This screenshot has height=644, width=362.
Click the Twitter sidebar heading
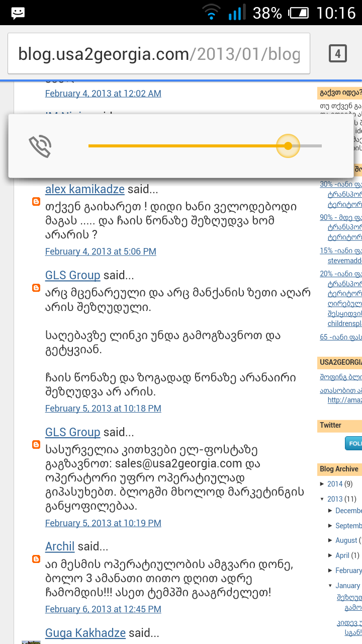point(331,425)
